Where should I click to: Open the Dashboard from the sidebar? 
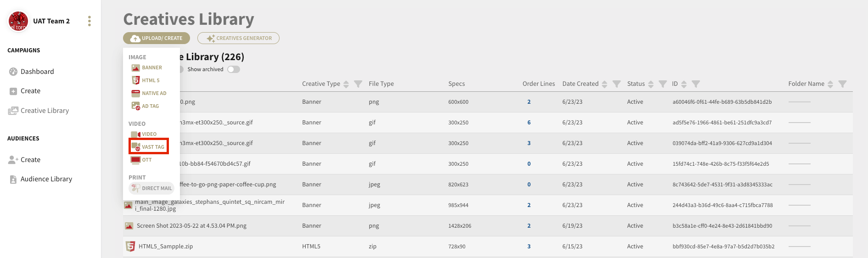point(37,72)
